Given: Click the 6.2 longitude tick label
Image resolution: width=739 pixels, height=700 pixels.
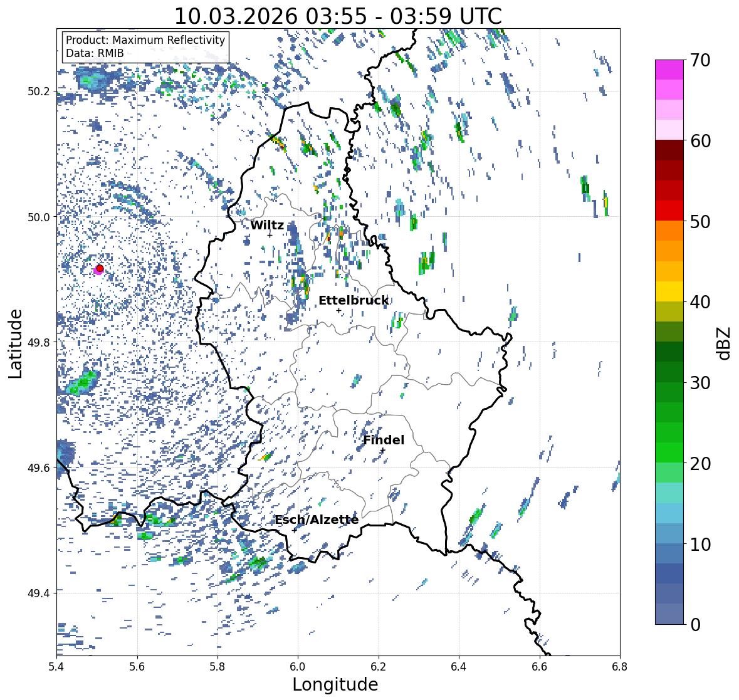Looking at the screenshot, I should (x=379, y=667).
